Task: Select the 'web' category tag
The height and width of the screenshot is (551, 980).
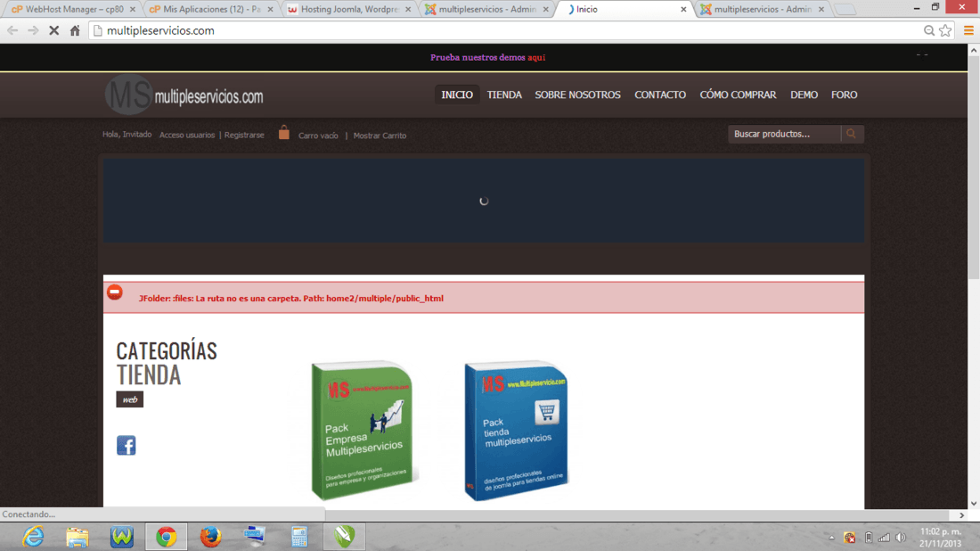Action: click(x=129, y=399)
